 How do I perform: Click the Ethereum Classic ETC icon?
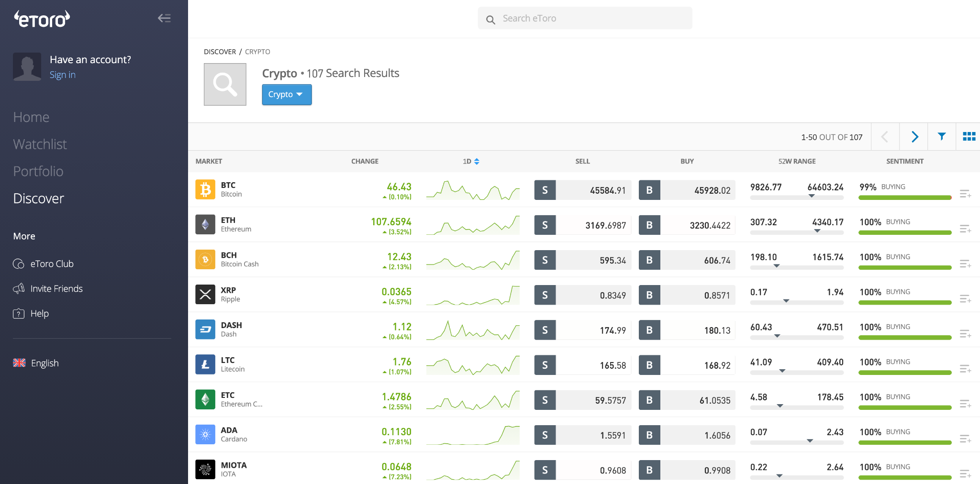pos(205,399)
